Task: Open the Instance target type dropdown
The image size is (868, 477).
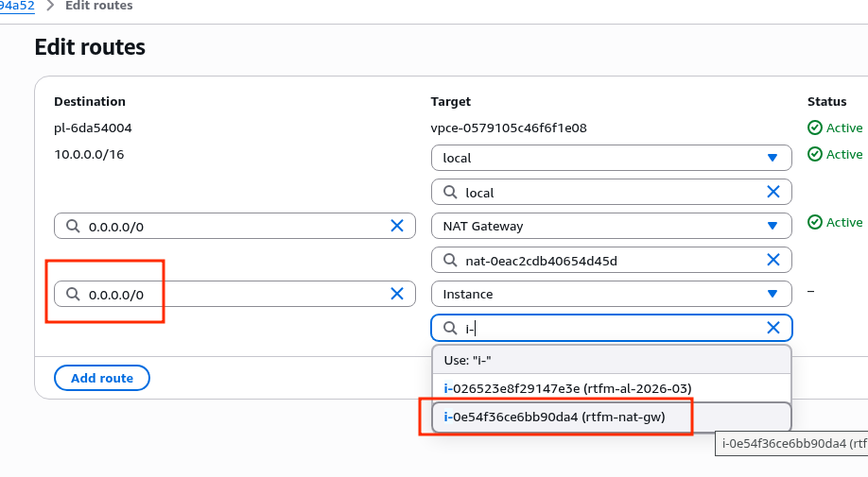Action: pyautogui.click(x=772, y=294)
